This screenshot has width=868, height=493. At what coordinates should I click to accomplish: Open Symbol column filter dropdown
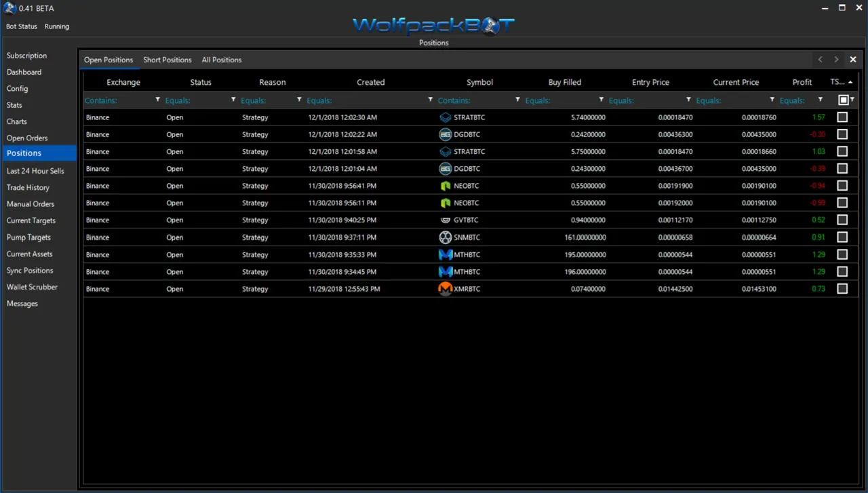pos(517,100)
